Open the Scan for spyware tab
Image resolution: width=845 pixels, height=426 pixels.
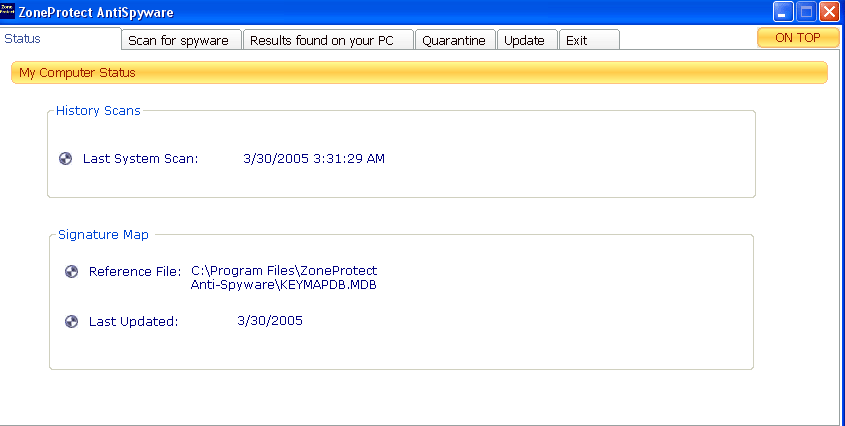(182, 40)
